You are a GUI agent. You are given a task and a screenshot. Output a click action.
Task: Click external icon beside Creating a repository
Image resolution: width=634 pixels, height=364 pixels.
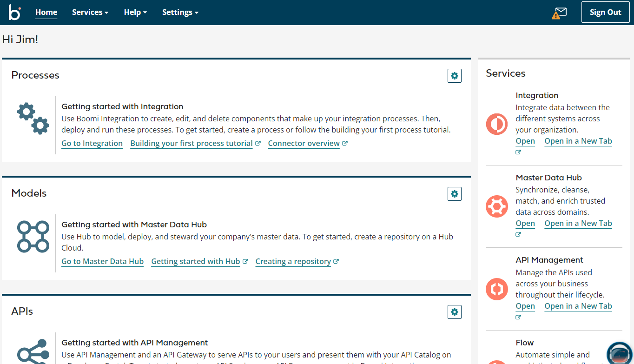[x=336, y=262]
